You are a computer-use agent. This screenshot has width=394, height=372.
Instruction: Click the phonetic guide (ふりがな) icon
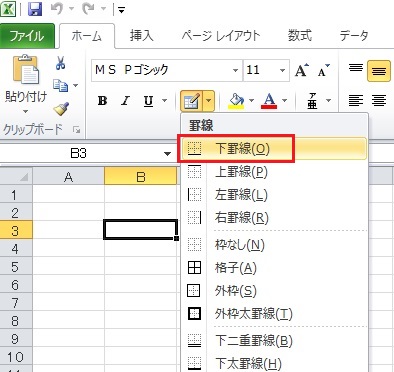[312, 100]
